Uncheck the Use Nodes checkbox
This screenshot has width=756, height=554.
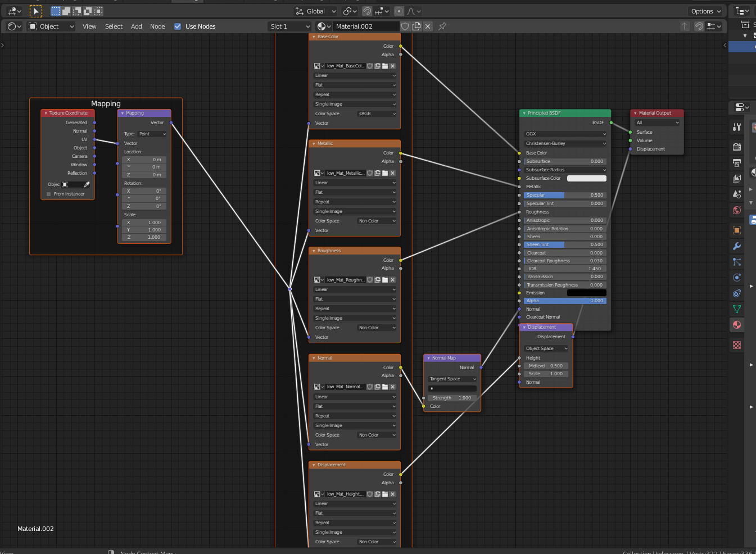click(178, 26)
